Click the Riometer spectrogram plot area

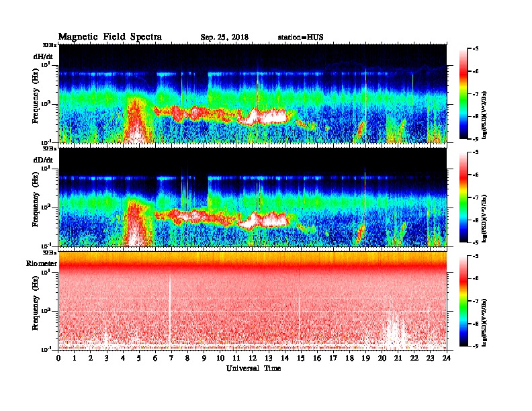(253, 301)
